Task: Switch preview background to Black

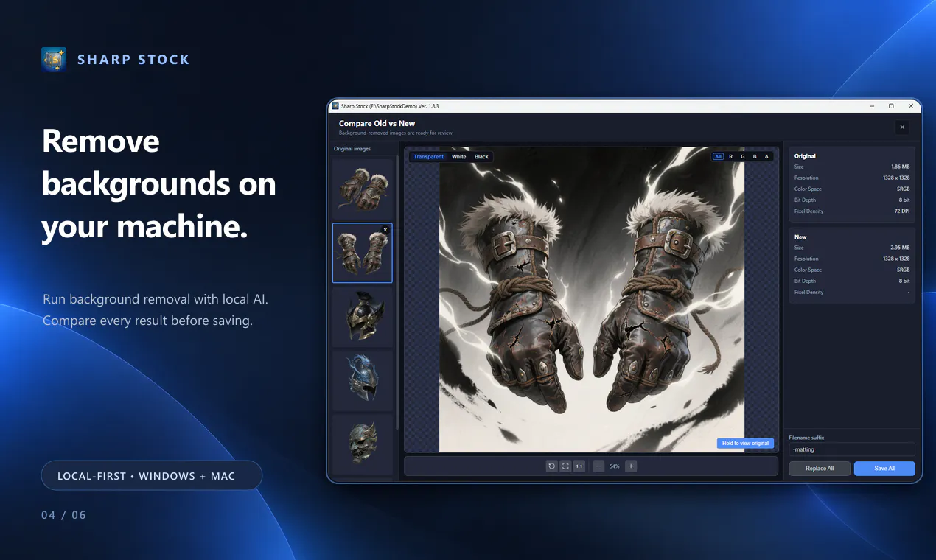Action: (x=481, y=156)
